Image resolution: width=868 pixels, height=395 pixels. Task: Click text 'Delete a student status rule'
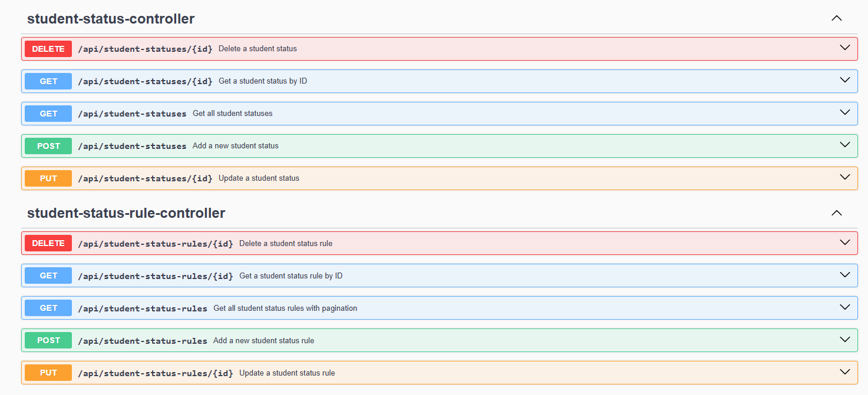286,243
